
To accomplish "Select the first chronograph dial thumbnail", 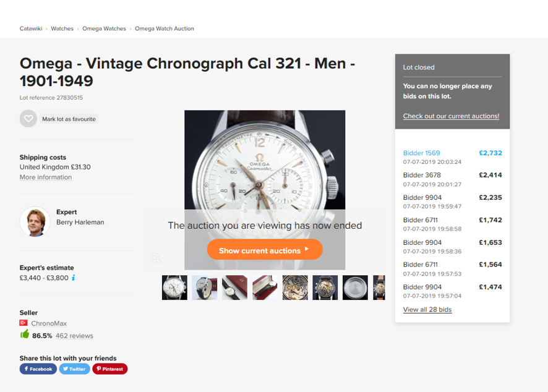I will tap(174, 287).
